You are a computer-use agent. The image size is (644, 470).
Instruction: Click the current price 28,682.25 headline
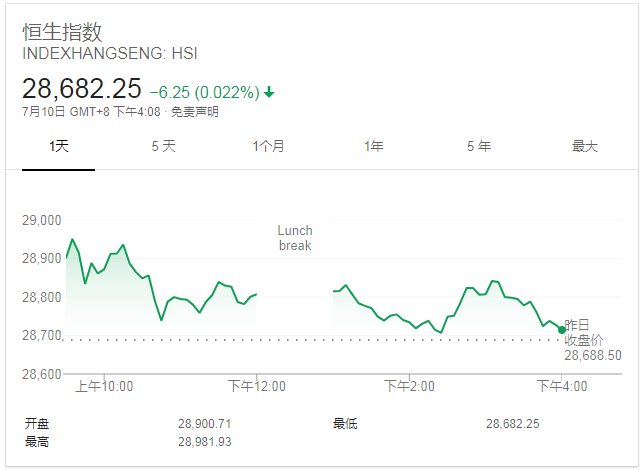pyautogui.click(x=82, y=89)
